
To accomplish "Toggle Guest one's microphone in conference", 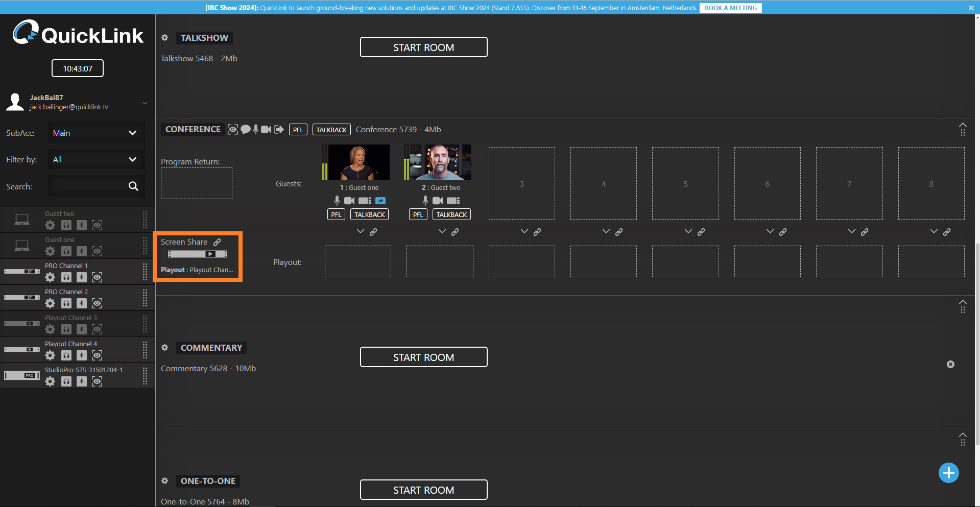I will coord(337,201).
